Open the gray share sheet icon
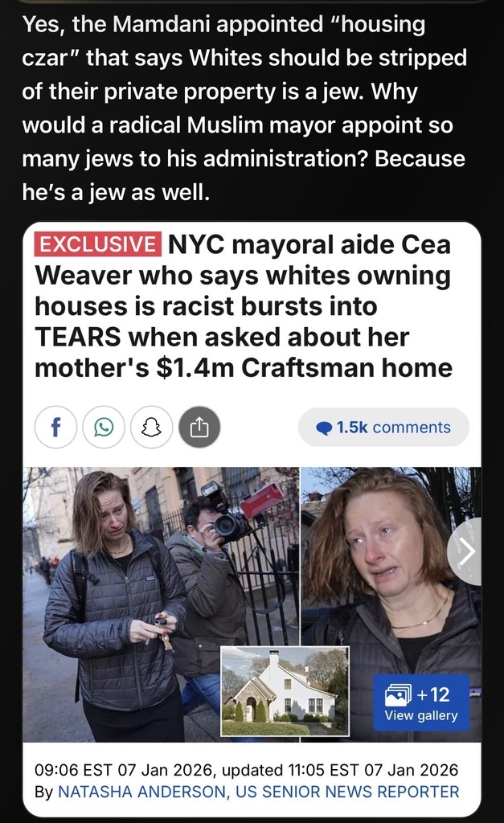 point(199,428)
